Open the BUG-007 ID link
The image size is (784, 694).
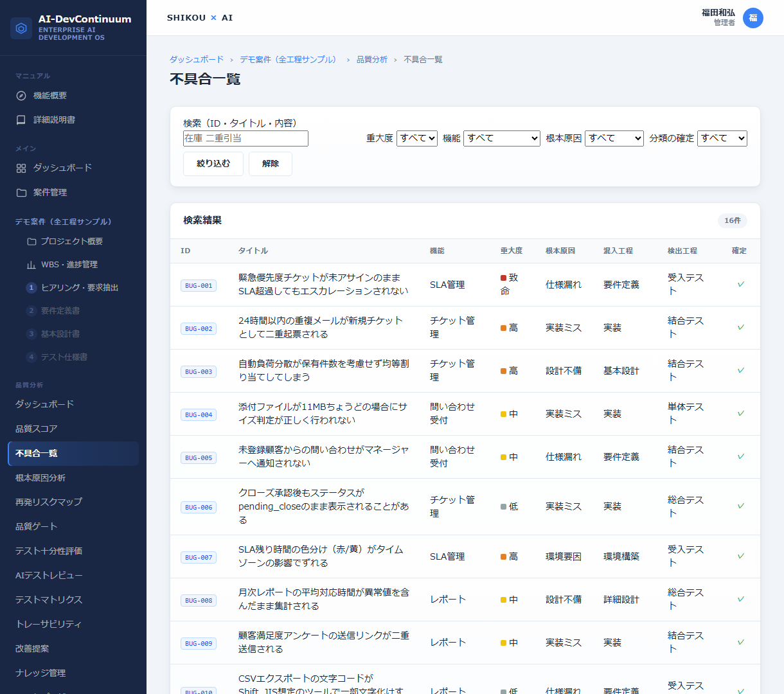(x=199, y=558)
